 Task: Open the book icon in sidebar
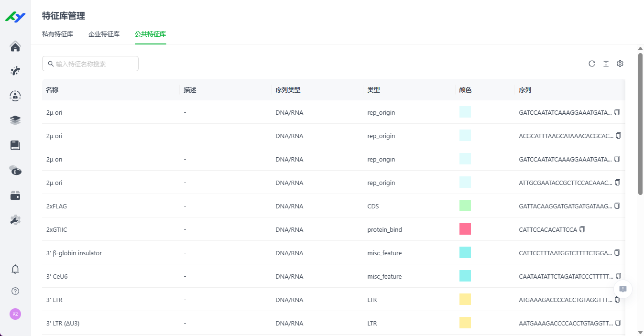click(15, 145)
